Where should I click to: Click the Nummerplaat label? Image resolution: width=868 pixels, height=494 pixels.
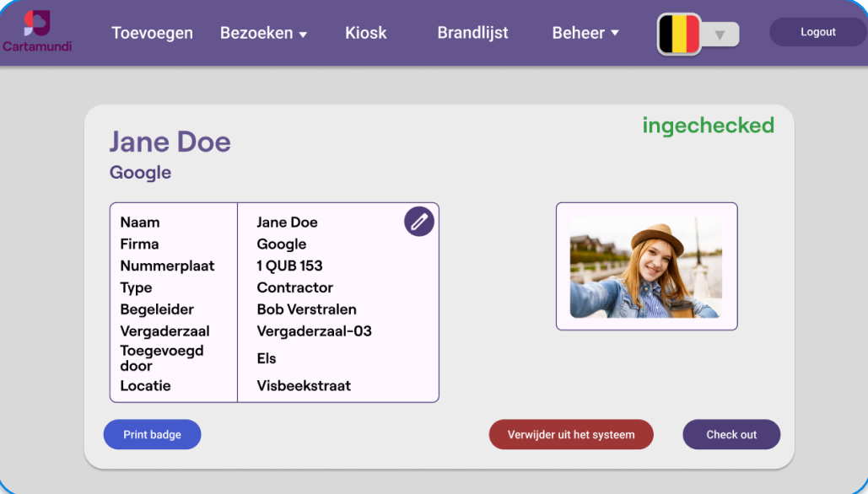(x=167, y=266)
